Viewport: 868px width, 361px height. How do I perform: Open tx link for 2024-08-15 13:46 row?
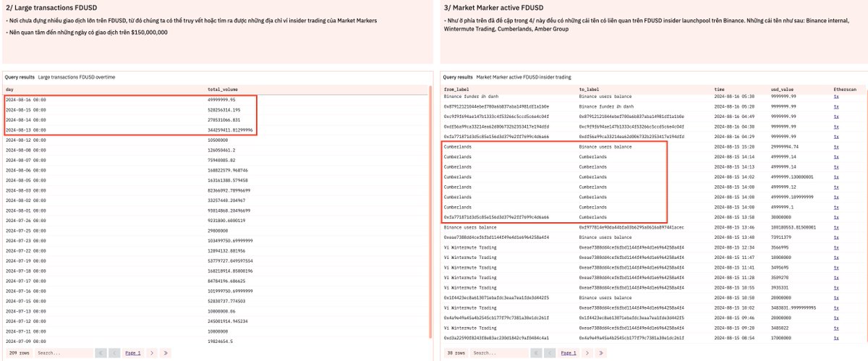click(836, 226)
